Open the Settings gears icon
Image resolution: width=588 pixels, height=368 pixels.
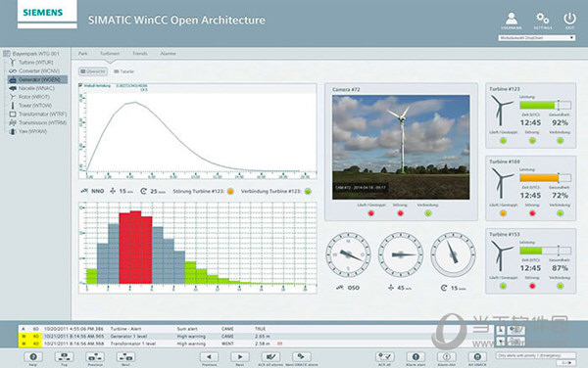[x=542, y=19]
